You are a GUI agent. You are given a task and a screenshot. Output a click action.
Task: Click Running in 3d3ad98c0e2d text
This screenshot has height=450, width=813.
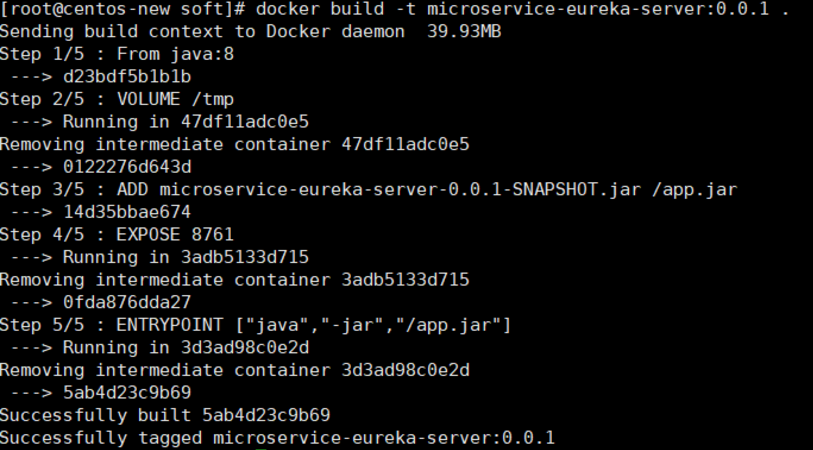186,347
